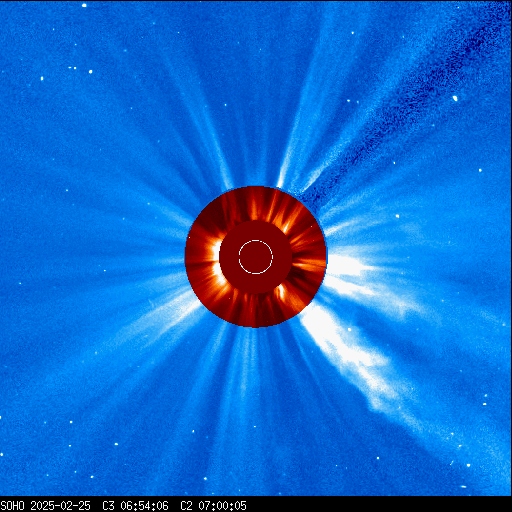Select the vertical streamer directly below the red disk
The image size is (512, 512).
pos(247,367)
